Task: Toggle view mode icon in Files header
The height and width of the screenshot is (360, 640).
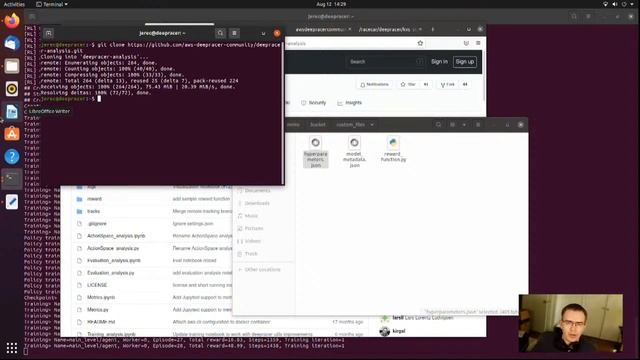Action: coord(452,124)
